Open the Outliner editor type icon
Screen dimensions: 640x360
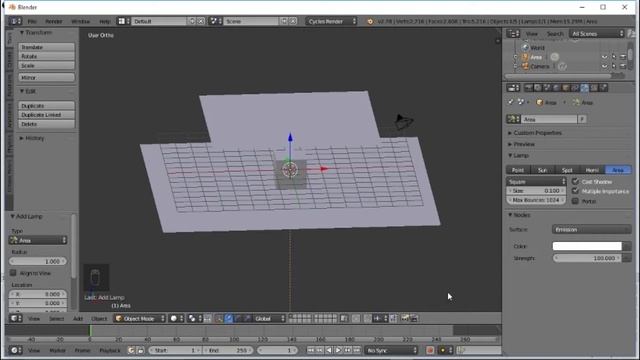[x=513, y=33]
